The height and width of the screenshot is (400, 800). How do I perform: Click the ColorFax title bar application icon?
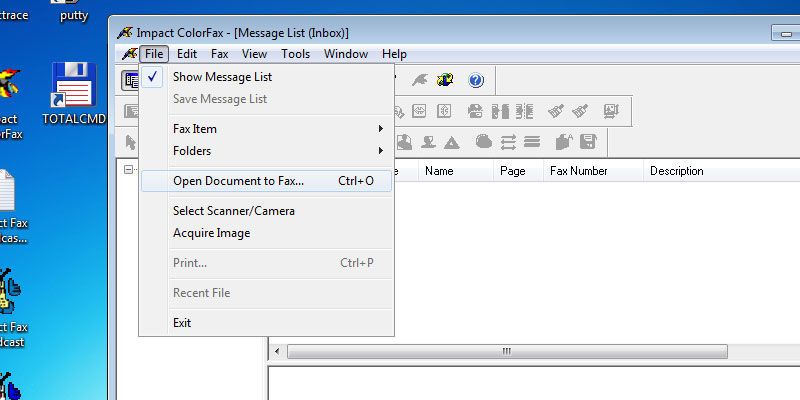(123, 32)
